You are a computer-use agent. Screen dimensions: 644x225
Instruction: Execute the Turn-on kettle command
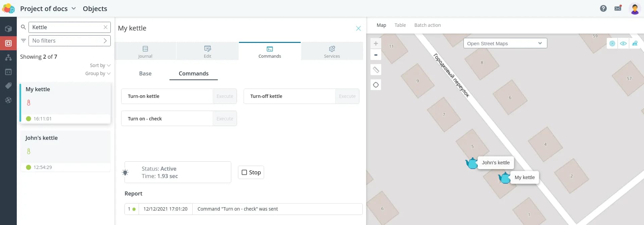coord(225,96)
